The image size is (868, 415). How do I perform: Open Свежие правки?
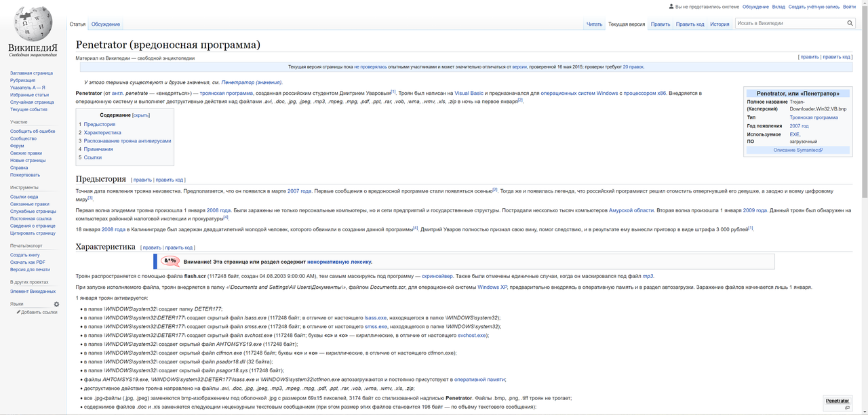pos(26,153)
